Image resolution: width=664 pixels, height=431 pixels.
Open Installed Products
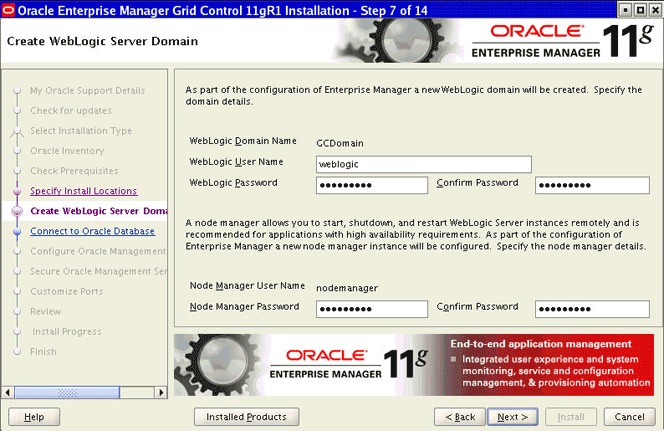click(x=246, y=417)
